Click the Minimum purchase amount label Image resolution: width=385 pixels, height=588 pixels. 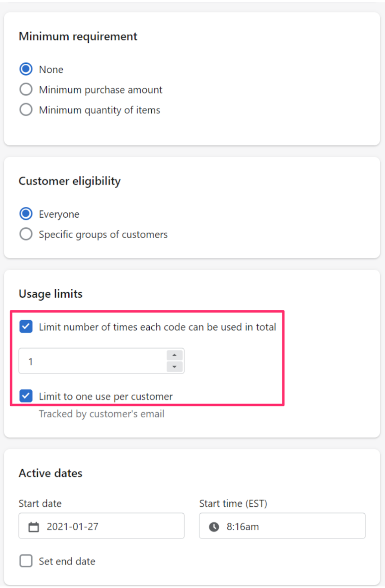click(x=101, y=90)
